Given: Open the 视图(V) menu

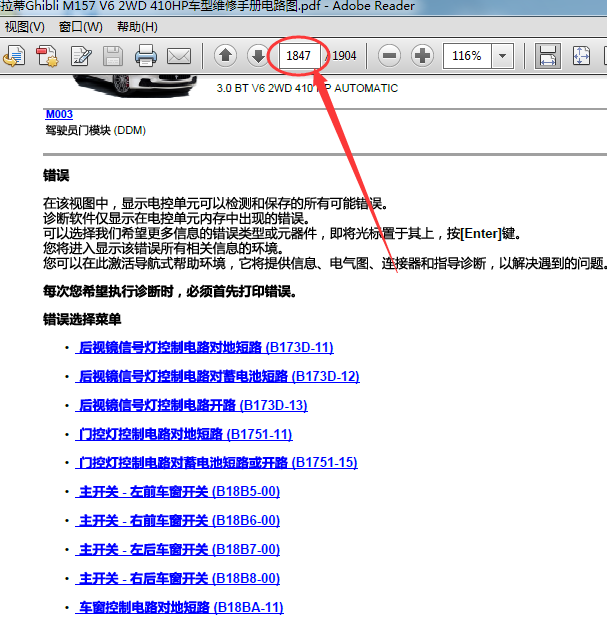Looking at the screenshot, I should (x=24, y=27).
